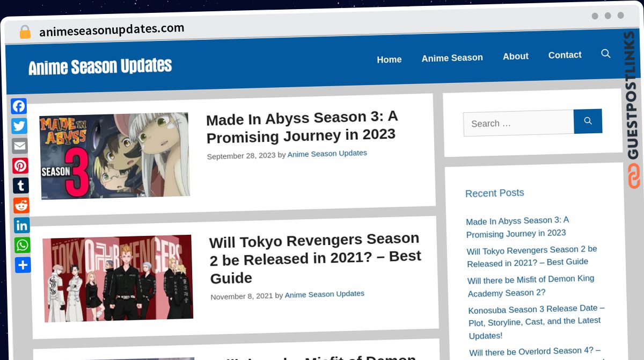Click author link under Made In Abyss post

click(x=327, y=154)
